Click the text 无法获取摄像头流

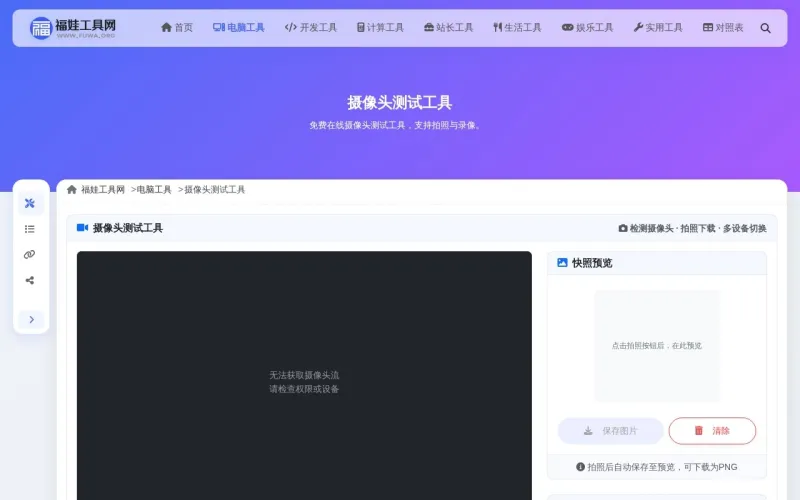pyautogui.click(x=304, y=375)
